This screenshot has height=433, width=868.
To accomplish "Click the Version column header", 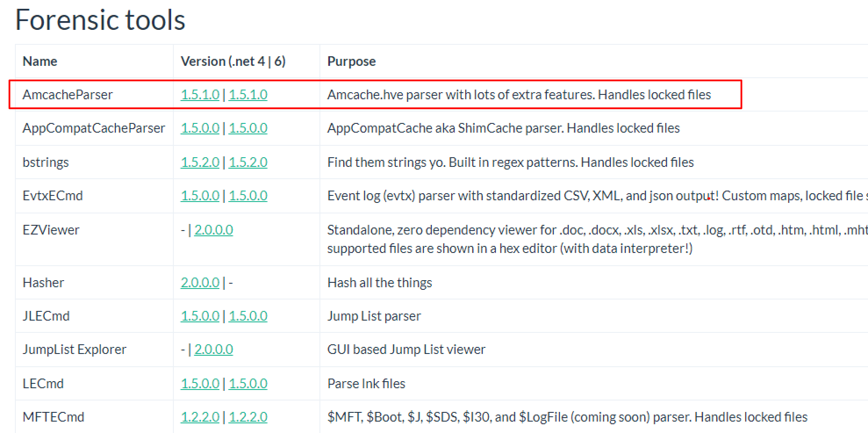I will [233, 61].
